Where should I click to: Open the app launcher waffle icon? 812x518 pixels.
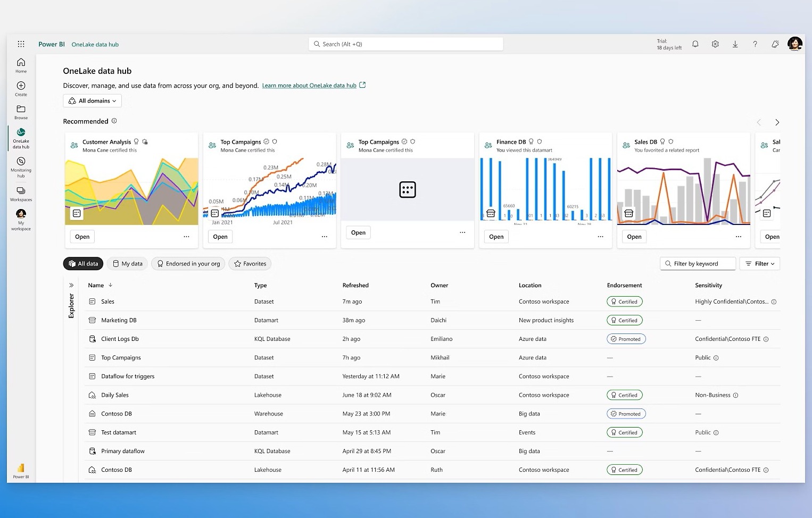pos(21,44)
